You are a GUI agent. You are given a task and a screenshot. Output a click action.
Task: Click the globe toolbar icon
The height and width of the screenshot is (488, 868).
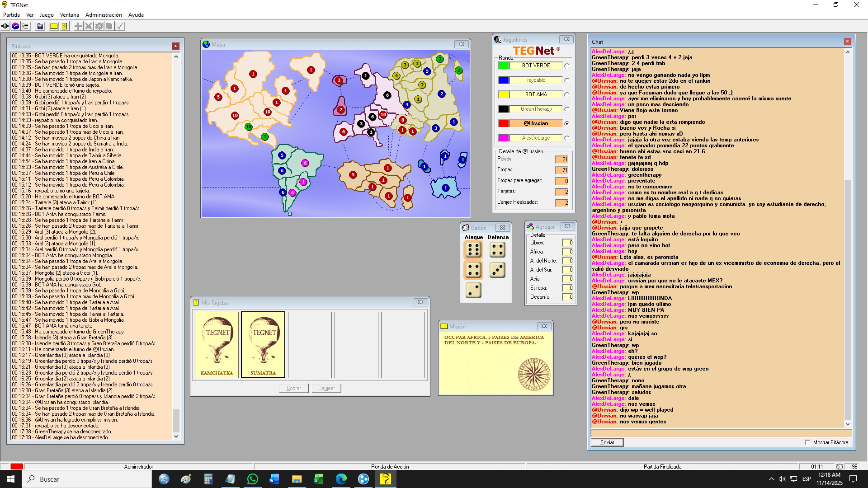[15, 26]
